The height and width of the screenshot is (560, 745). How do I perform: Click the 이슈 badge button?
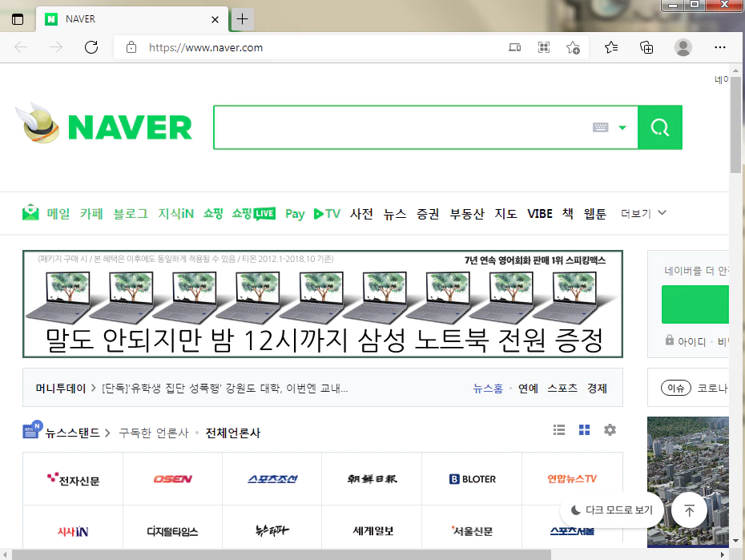[675, 388]
